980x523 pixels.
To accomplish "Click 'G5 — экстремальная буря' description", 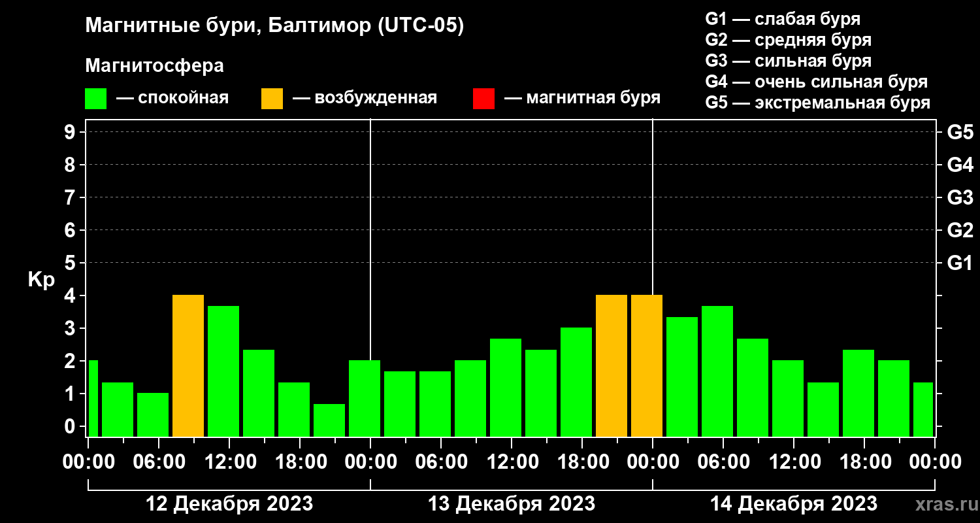I will click(x=817, y=103).
